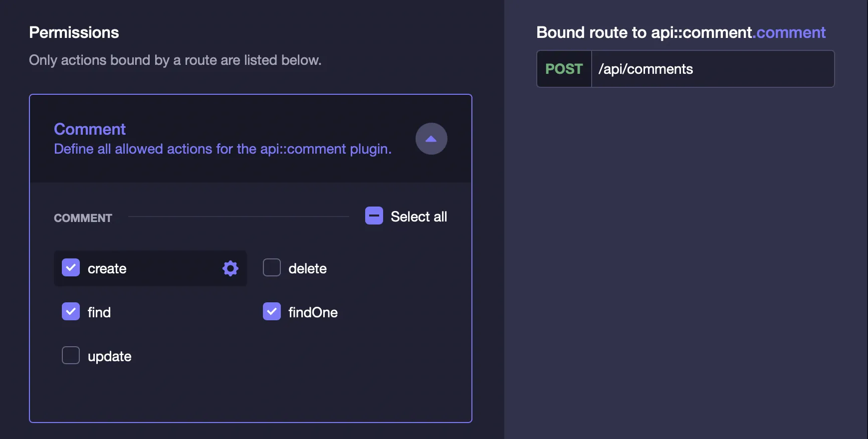Check the update permission checkbox
This screenshot has width=868, height=439.
tap(71, 356)
